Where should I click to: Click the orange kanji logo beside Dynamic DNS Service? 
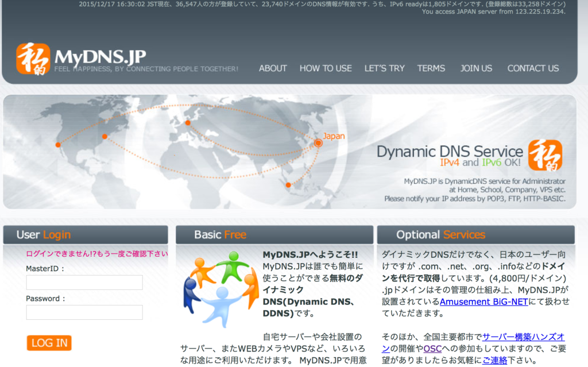[x=545, y=155]
